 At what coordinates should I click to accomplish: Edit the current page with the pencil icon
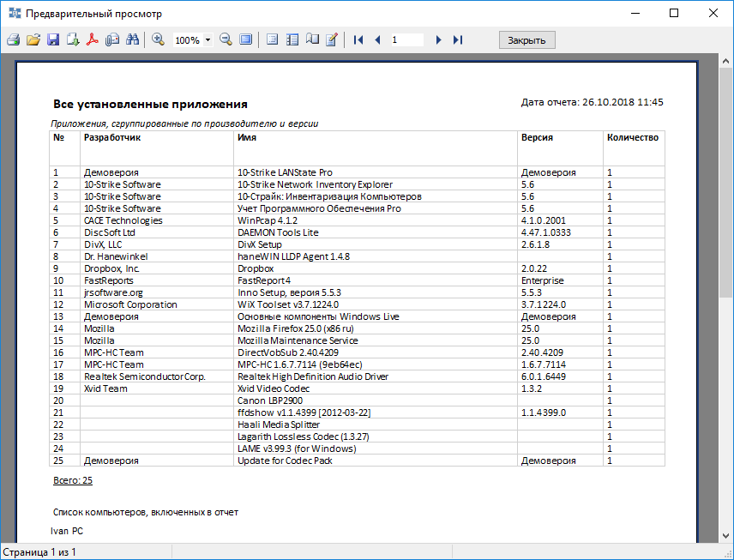click(332, 39)
